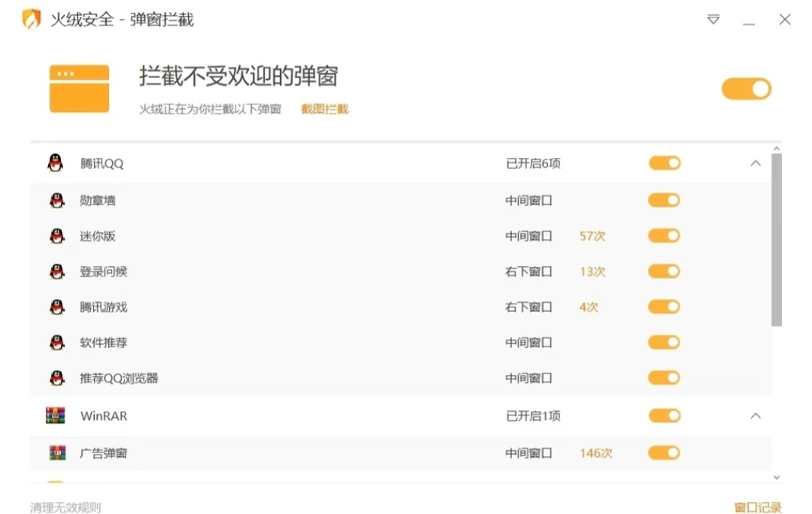Click 中间窗口 in the 勋章墙 row

[x=529, y=201]
